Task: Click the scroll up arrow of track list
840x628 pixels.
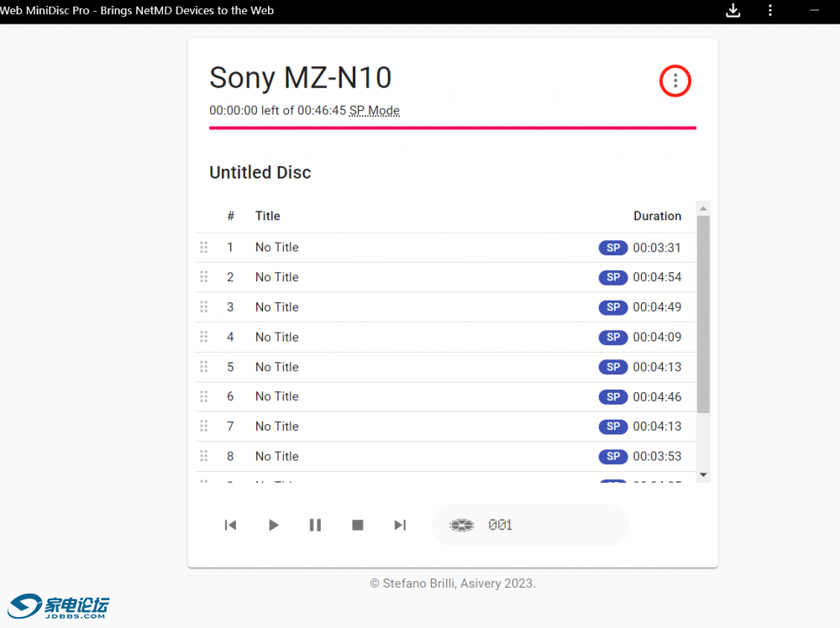Action: click(x=703, y=208)
